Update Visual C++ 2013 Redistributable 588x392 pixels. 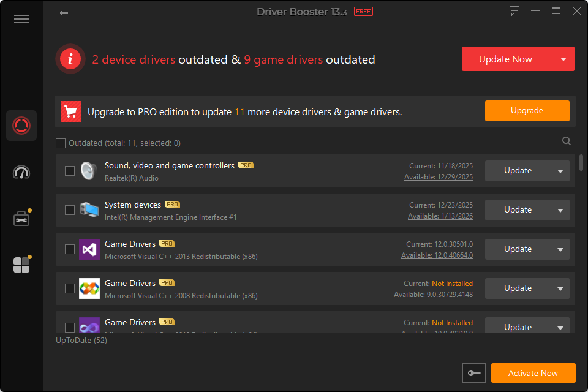tap(518, 249)
